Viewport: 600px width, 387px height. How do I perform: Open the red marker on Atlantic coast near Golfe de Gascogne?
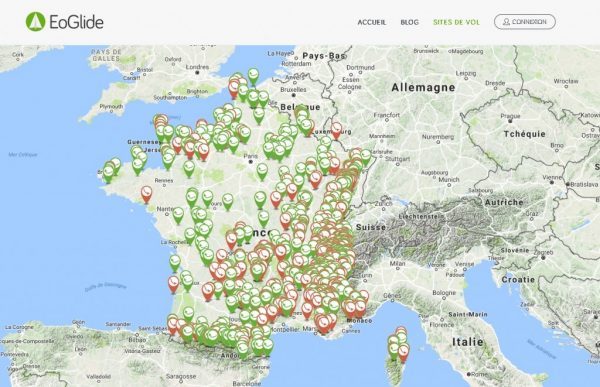pos(173,284)
